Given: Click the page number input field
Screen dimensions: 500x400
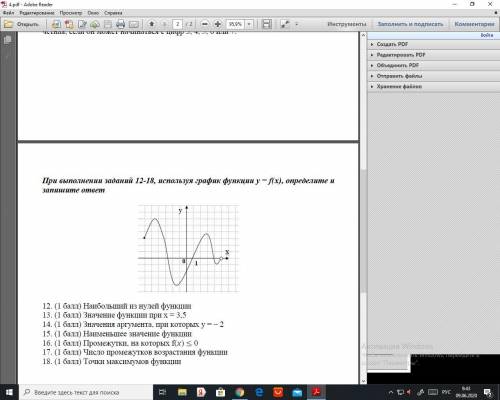Looking at the screenshot, I should (x=177, y=24).
